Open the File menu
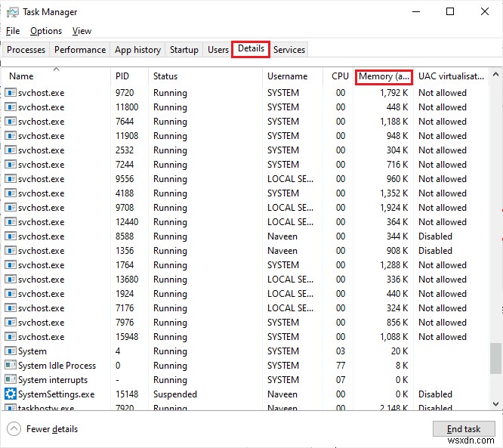The image size is (503, 448). coord(13,31)
